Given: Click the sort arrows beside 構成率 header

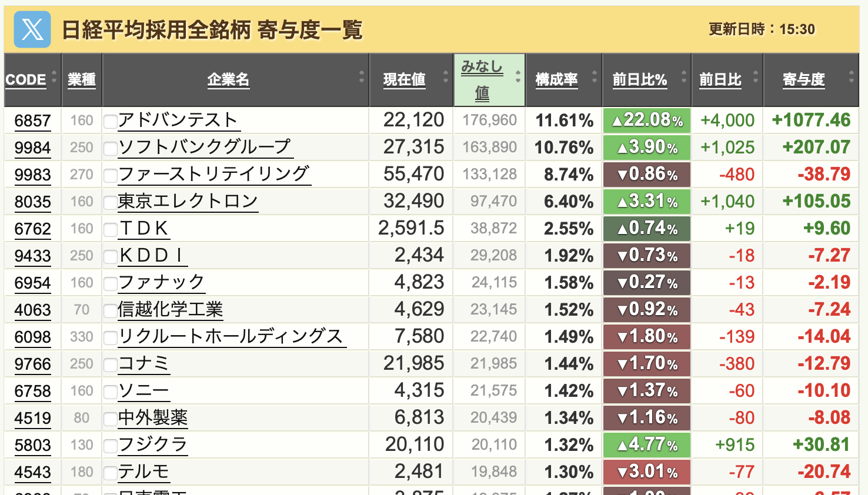Looking at the screenshot, I should tap(595, 77).
